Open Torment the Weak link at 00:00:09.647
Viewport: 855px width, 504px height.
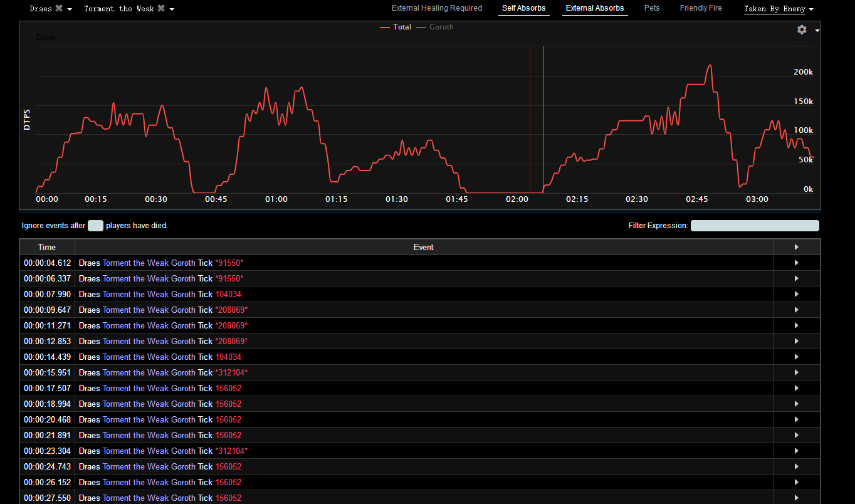coord(135,310)
